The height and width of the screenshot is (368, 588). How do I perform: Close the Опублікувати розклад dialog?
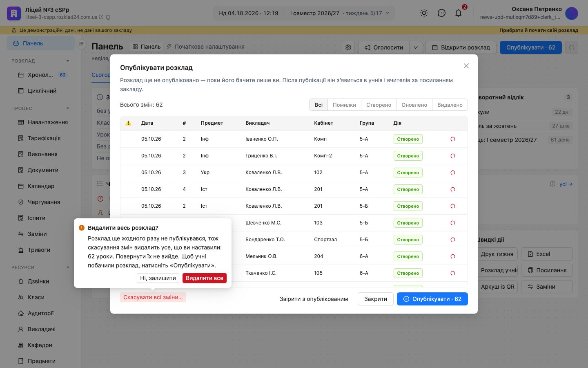466,66
